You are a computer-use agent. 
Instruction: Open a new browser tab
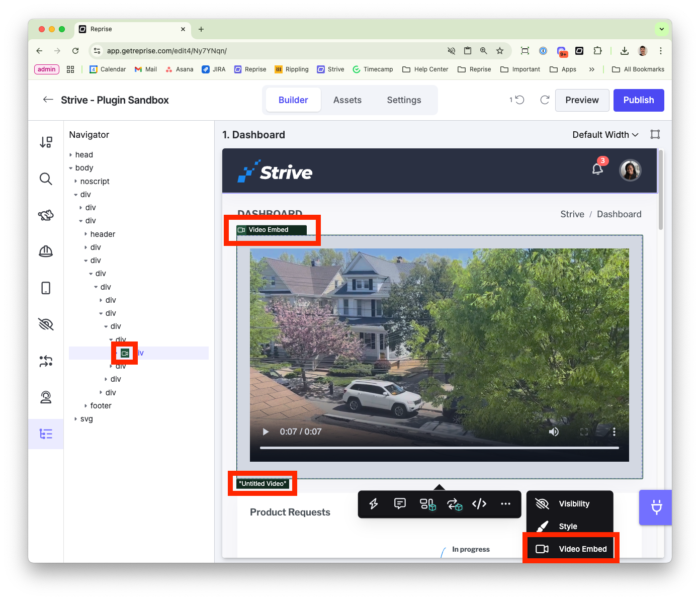pyautogui.click(x=201, y=29)
